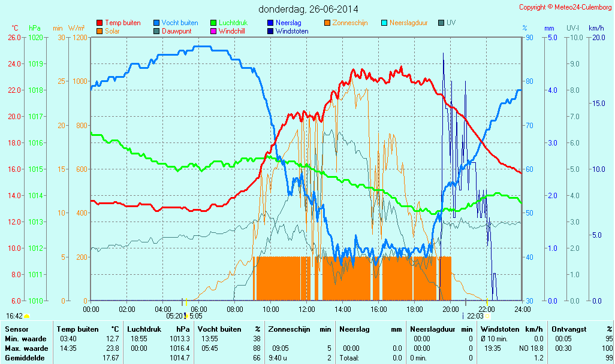The image size is (615, 364).
Task: Click the navy Windstoten legend square
Action: 270,31
